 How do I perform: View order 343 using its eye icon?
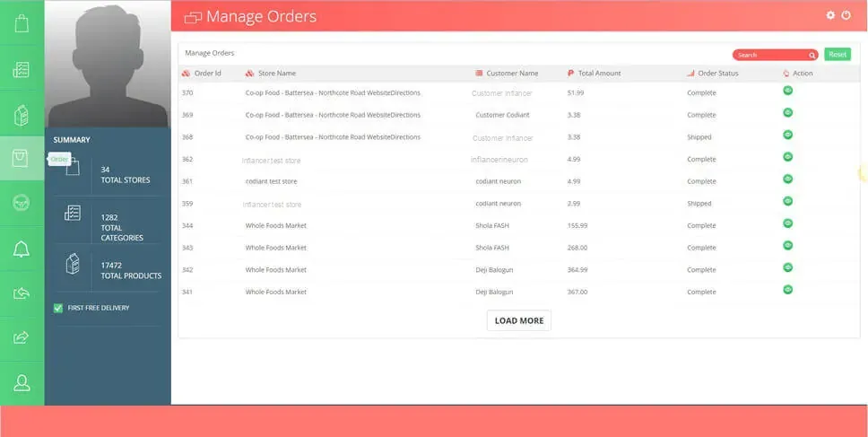[x=787, y=245]
